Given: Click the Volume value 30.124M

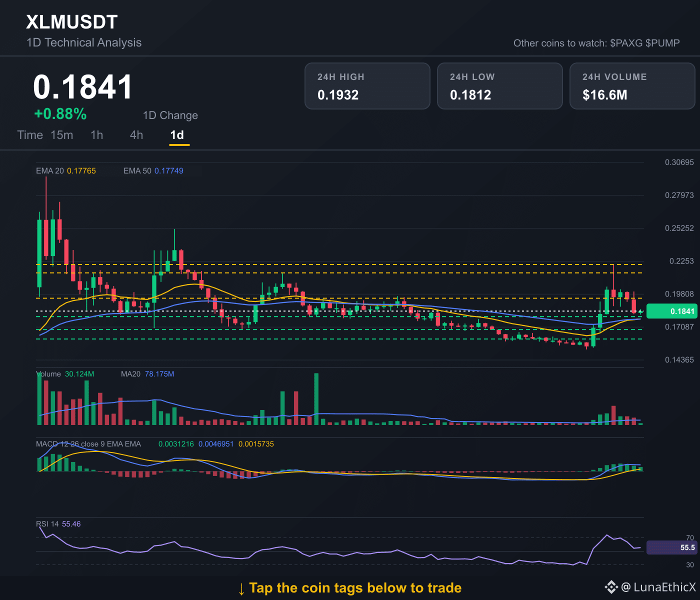Looking at the screenshot, I should pos(79,374).
